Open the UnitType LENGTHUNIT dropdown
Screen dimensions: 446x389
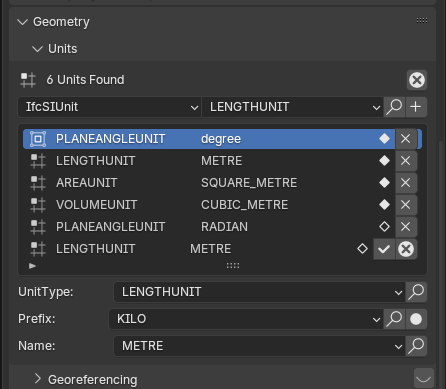coord(259,292)
